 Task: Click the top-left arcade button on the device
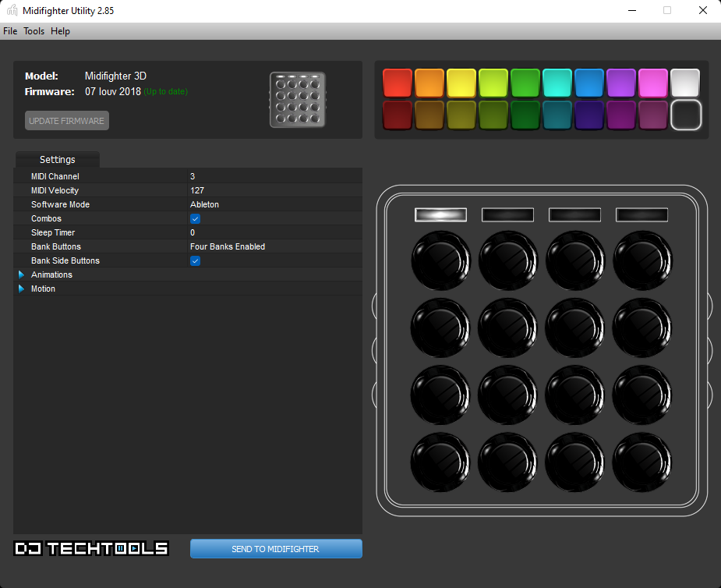coord(440,261)
